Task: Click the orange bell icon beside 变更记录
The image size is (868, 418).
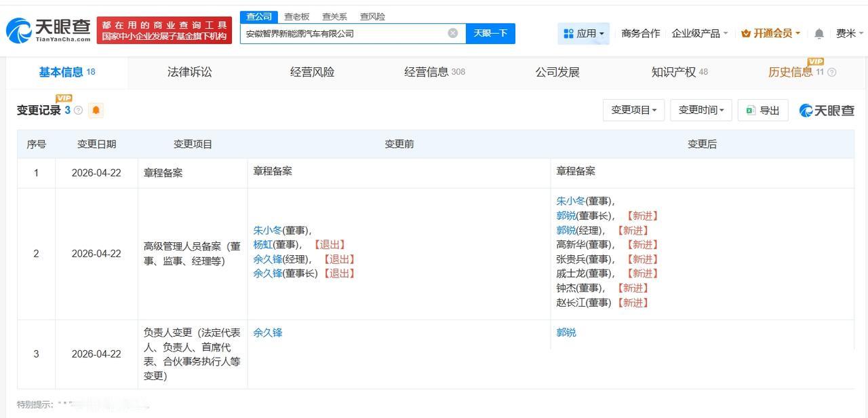Action: click(x=96, y=110)
